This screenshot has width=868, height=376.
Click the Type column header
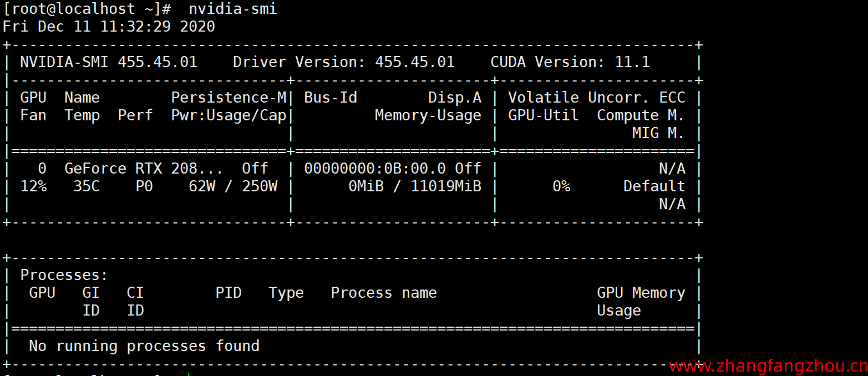(x=286, y=293)
